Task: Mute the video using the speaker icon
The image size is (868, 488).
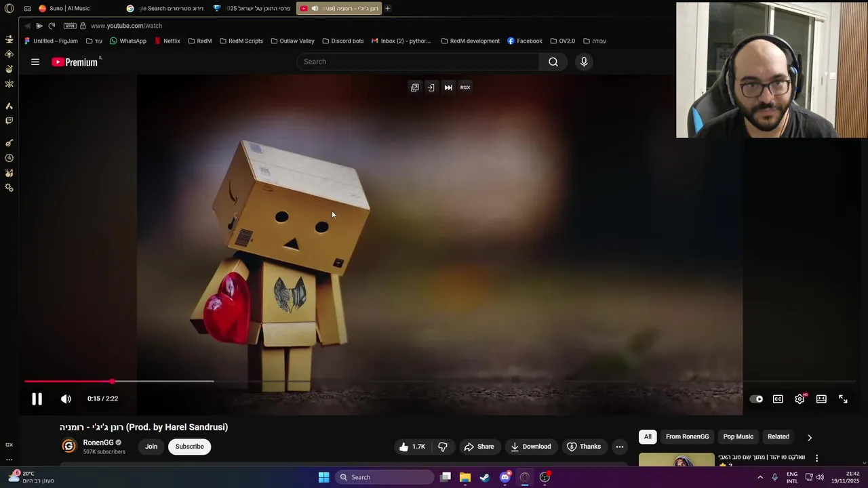Action: [66, 399]
